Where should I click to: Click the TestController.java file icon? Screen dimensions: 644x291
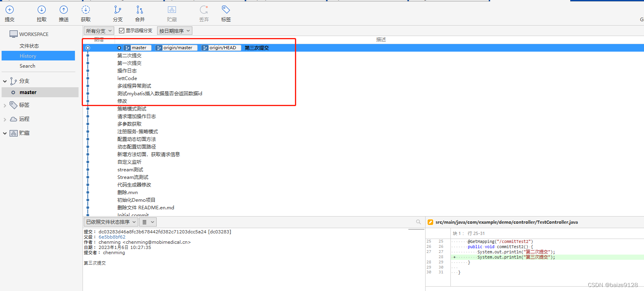coord(430,222)
